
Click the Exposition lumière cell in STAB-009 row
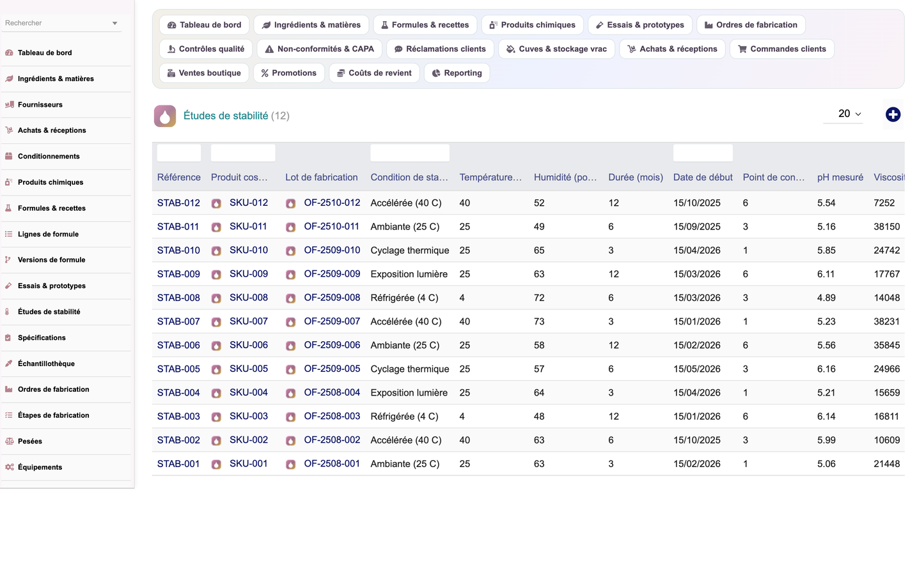(x=409, y=274)
